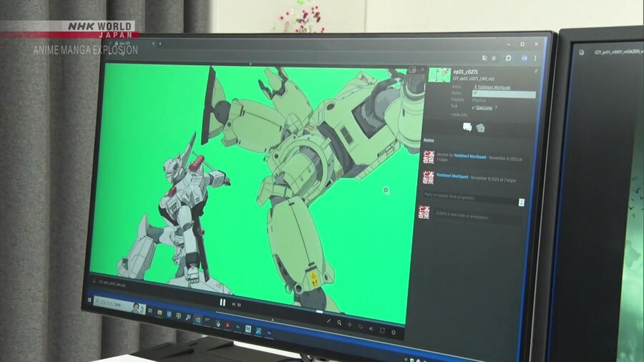Image resolution: width=644 pixels, height=362 pixels.
Task: Open Photoshop from the taskbar
Action: pyautogui.click(x=238, y=327)
